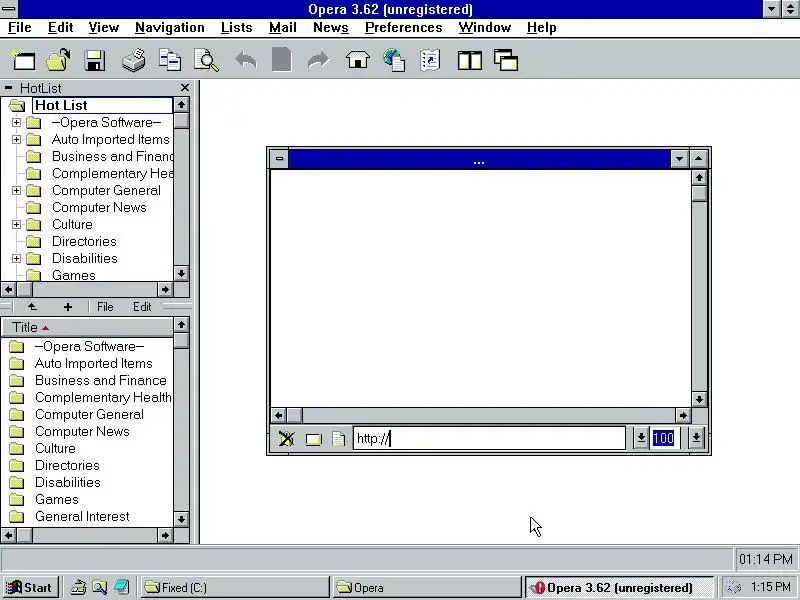The height and width of the screenshot is (600, 800).
Task: Click the Print toolbar icon
Action: click(x=134, y=60)
